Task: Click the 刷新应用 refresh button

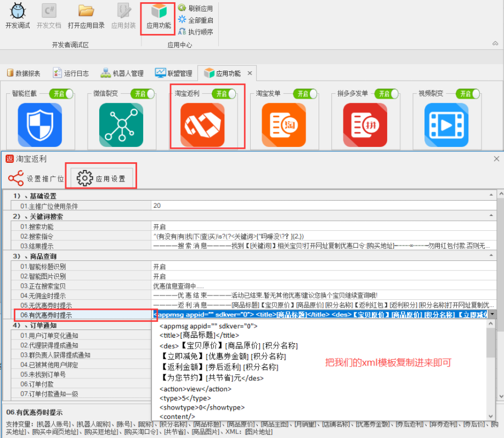Action: point(195,8)
